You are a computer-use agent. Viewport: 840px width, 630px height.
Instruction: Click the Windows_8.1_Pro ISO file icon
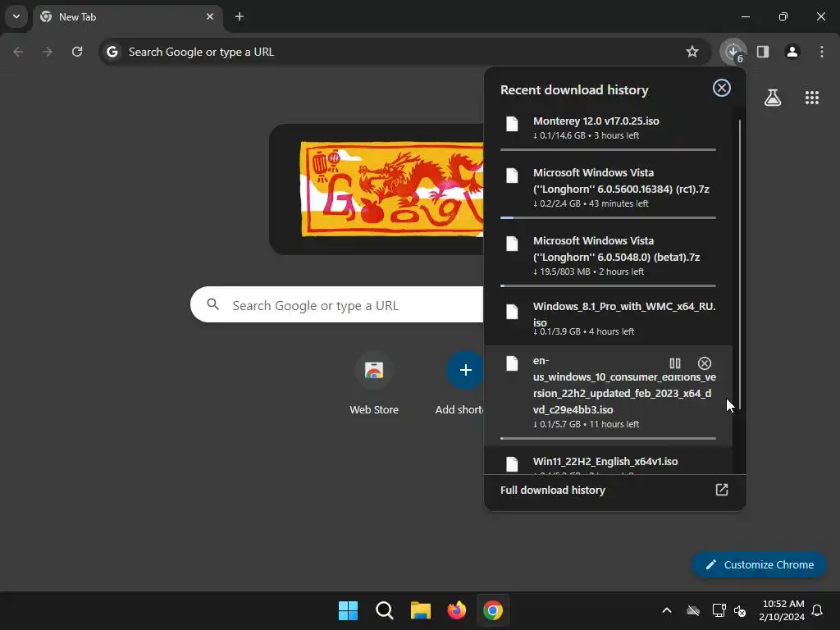(512, 311)
